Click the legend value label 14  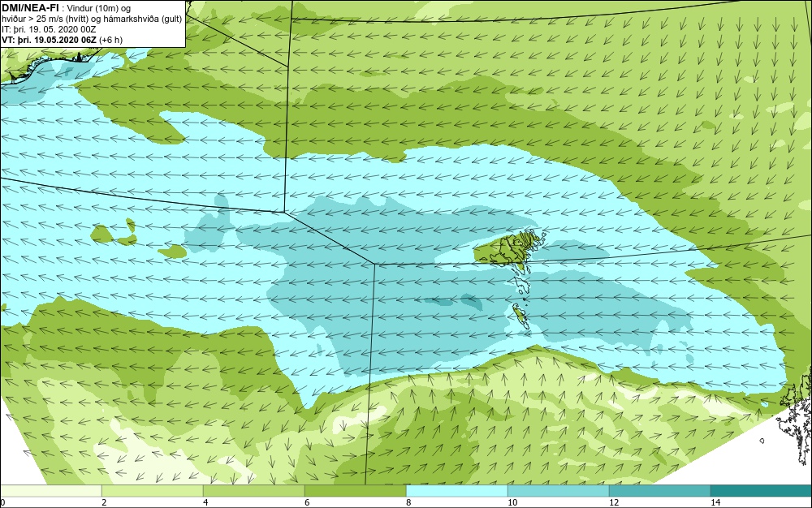pyautogui.click(x=715, y=502)
